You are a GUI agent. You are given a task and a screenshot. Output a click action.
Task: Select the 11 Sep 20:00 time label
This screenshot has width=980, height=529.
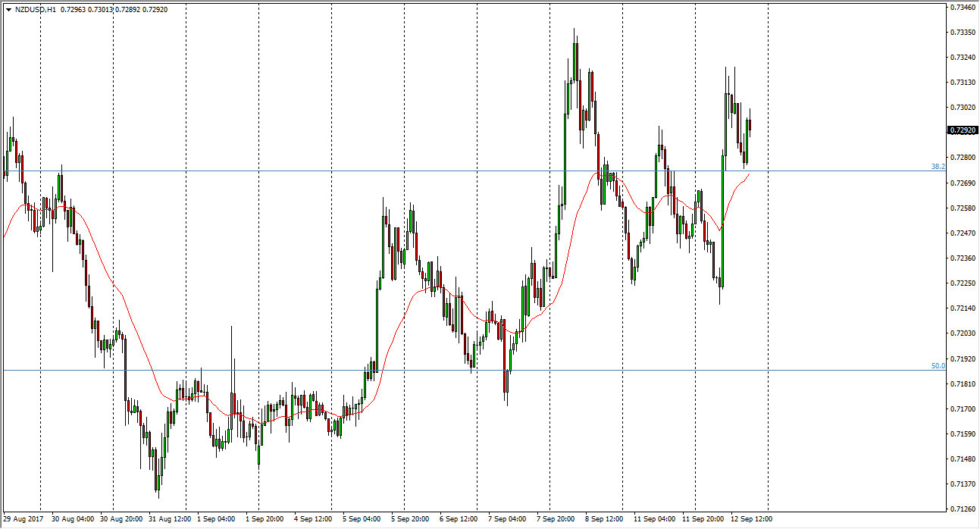coord(702,520)
